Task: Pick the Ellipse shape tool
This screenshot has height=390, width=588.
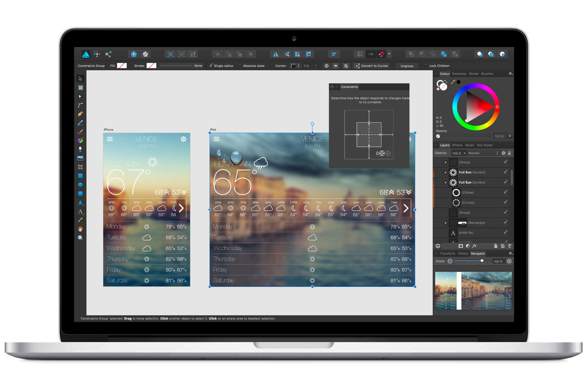Action: 80,185
